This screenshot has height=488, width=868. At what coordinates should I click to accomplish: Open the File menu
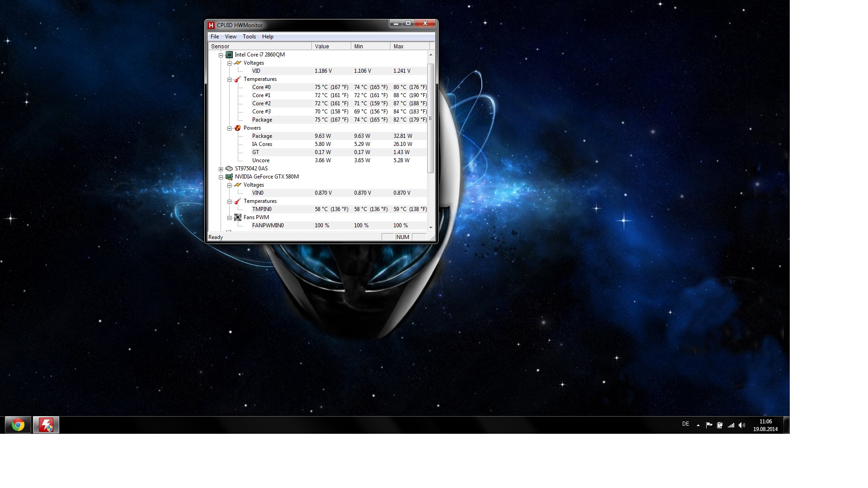click(215, 37)
